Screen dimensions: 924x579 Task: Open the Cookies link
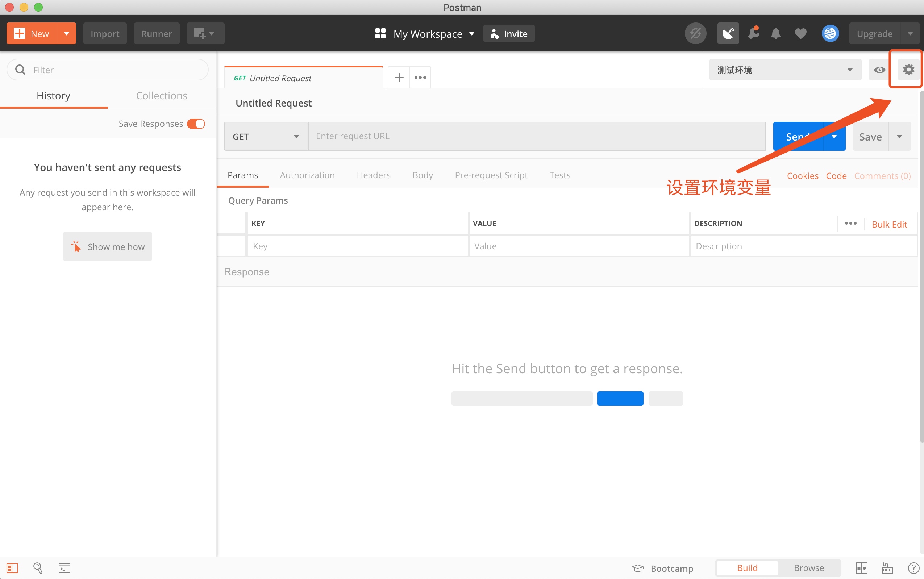(x=803, y=176)
